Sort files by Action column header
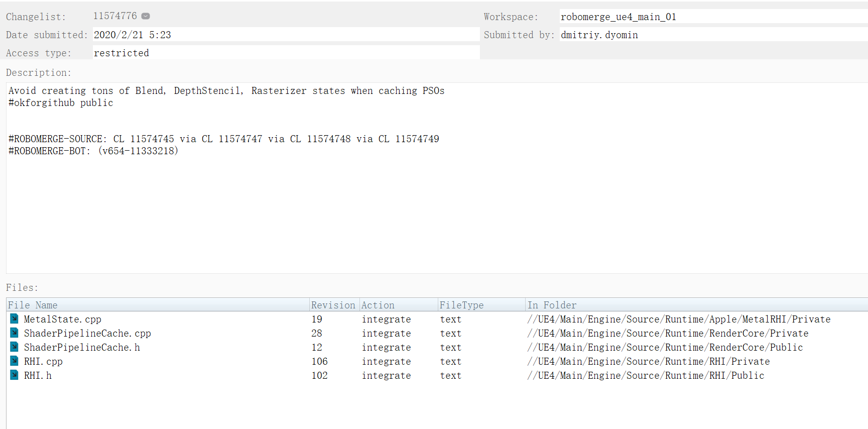Screen dimensions: 868x429 [399, 305]
